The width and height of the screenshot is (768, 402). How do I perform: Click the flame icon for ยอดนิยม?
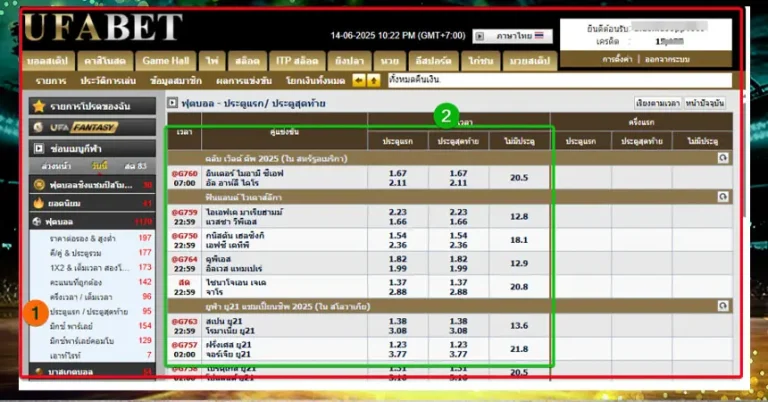click(x=39, y=203)
